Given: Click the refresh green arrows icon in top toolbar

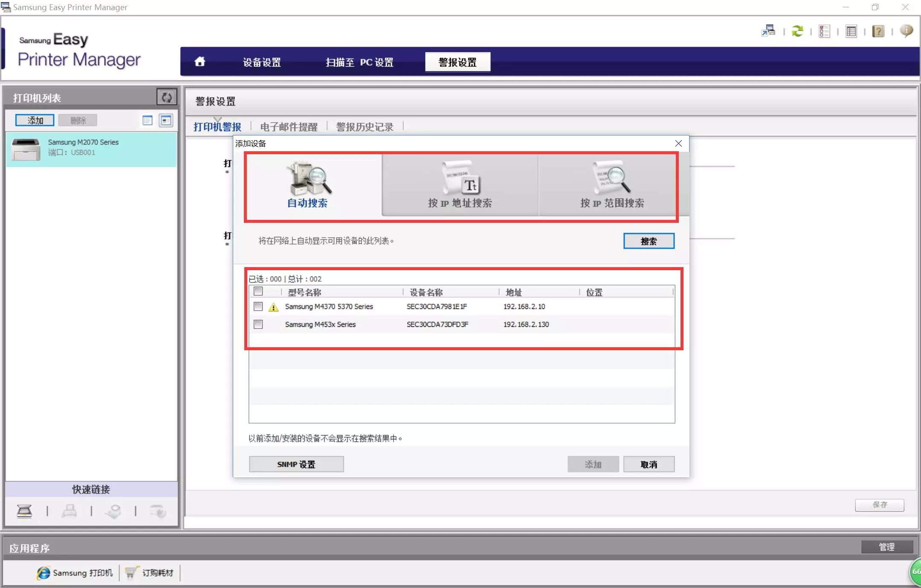Looking at the screenshot, I should click(x=797, y=31).
